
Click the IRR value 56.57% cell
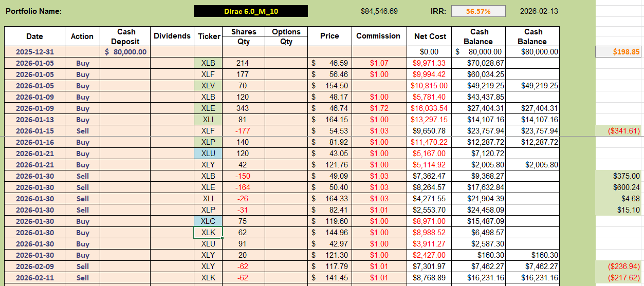pos(478,11)
